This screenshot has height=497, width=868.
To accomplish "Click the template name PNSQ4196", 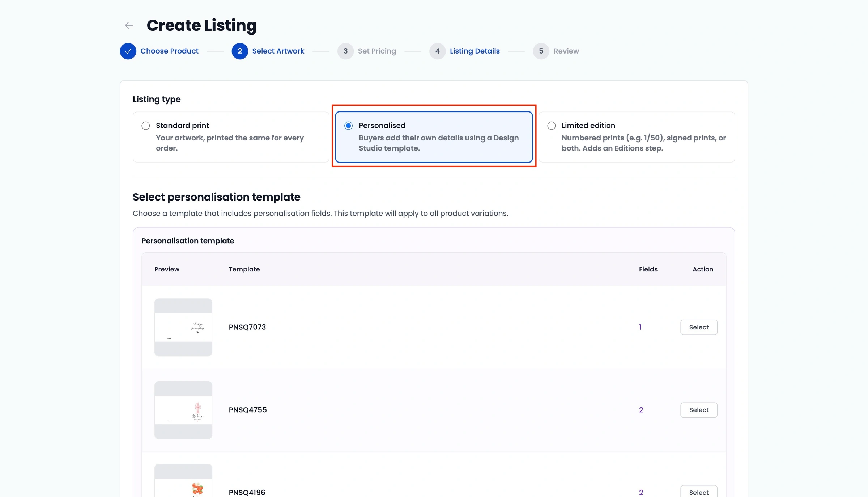I will (247, 492).
